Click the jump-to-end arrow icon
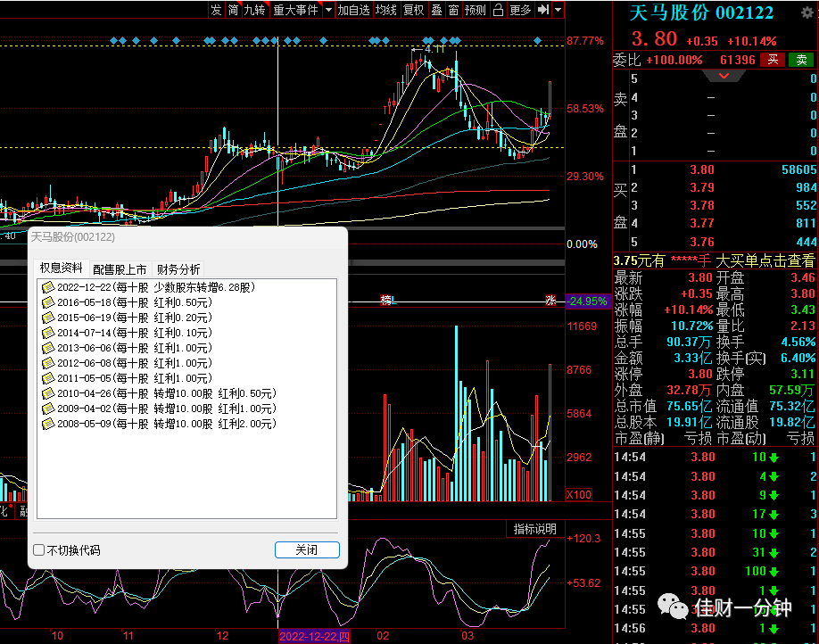819x644 pixels. click(x=543, y=10)
